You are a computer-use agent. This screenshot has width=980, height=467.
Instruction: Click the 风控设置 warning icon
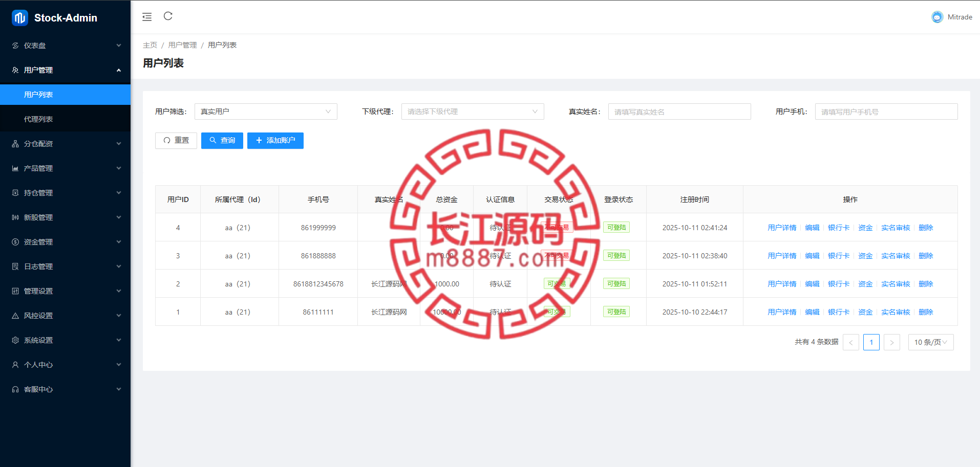coord(15,316)
